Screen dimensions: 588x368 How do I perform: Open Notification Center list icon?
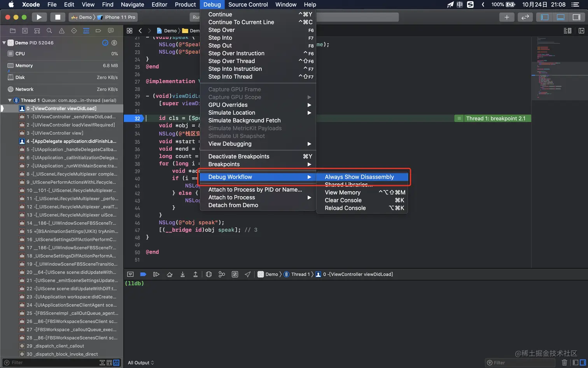576,5
